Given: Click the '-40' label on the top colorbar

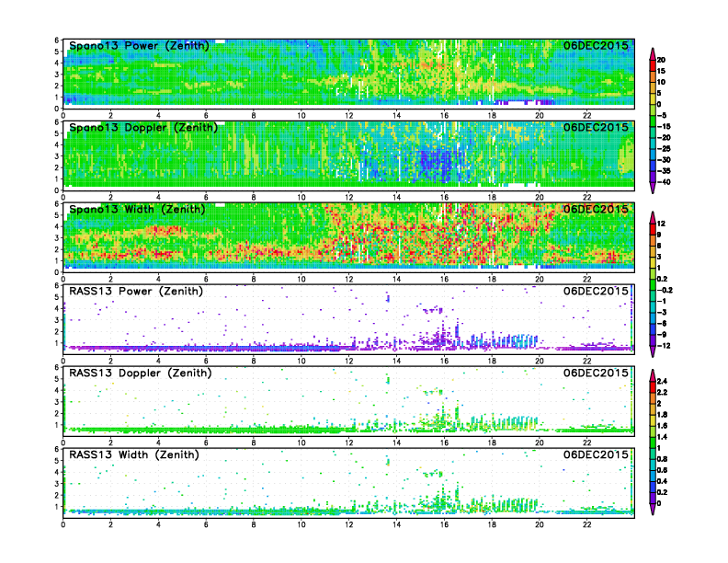Looking at the screenshot, I should click(x=664, y=182).
